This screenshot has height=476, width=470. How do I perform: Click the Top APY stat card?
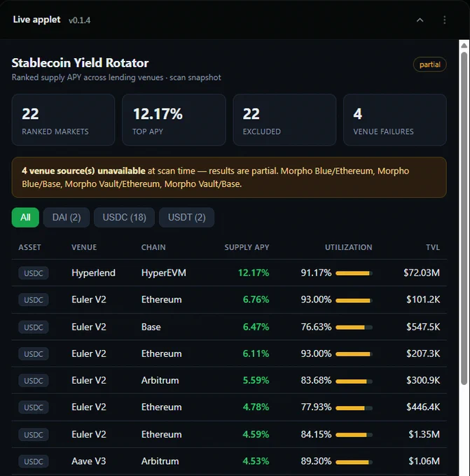174,120
